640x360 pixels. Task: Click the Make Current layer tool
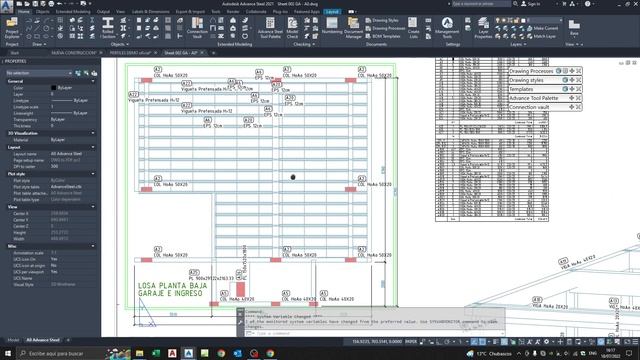point(542,28)
